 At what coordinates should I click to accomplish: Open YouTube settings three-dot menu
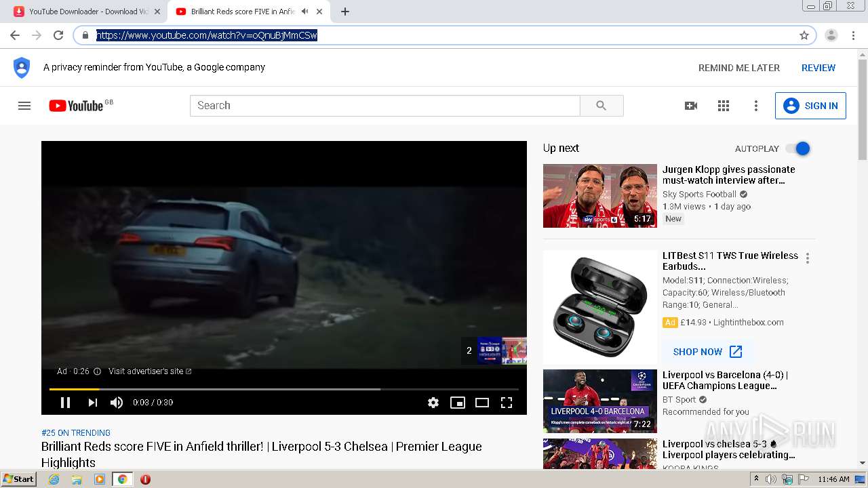756,106
